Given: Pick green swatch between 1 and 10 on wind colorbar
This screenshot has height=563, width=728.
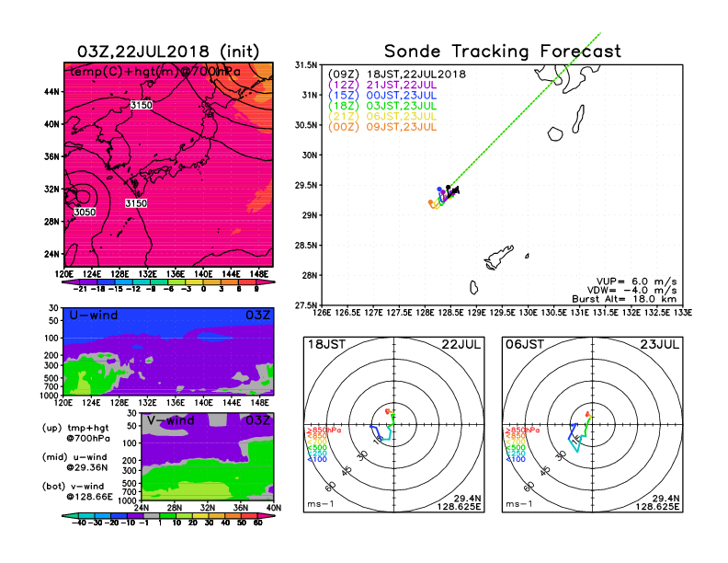Looking at the screenshot, I should (167, 515).
